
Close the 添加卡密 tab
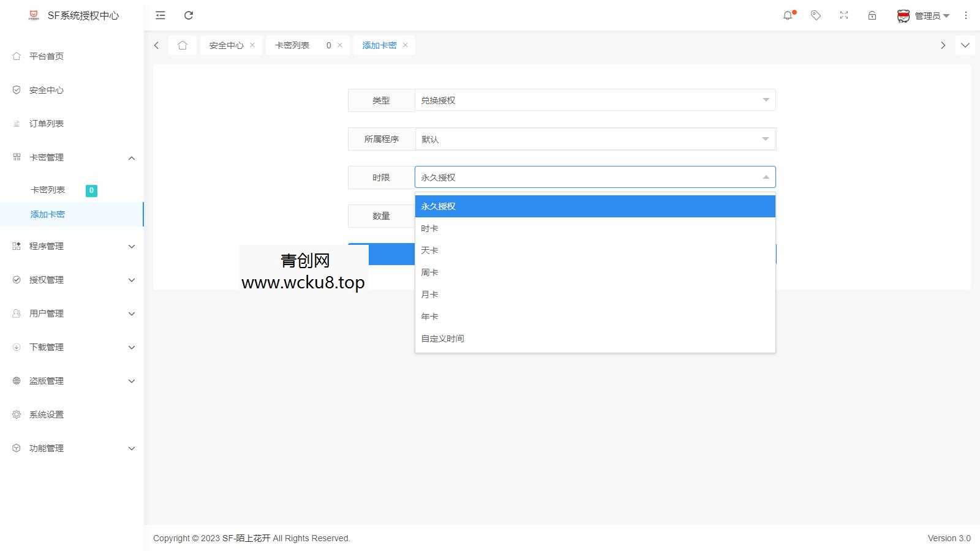[405, 45]
